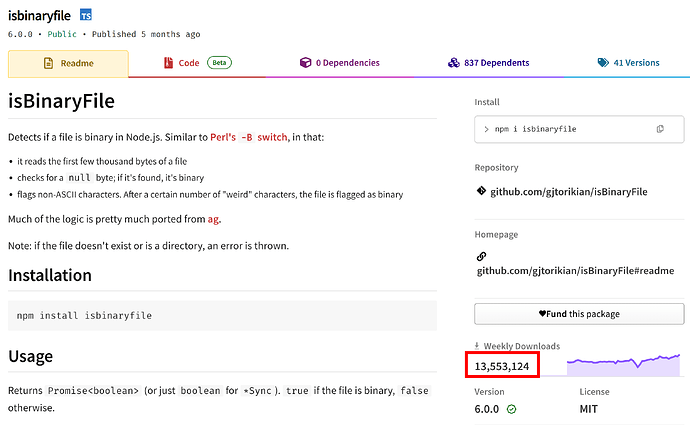Click the Published 5 months ago text
The height and width of the screenshot is (425, 690).
point(146,34)
